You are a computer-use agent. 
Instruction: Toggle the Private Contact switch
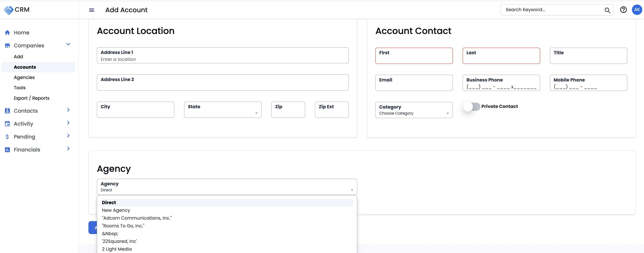(471, 107)
